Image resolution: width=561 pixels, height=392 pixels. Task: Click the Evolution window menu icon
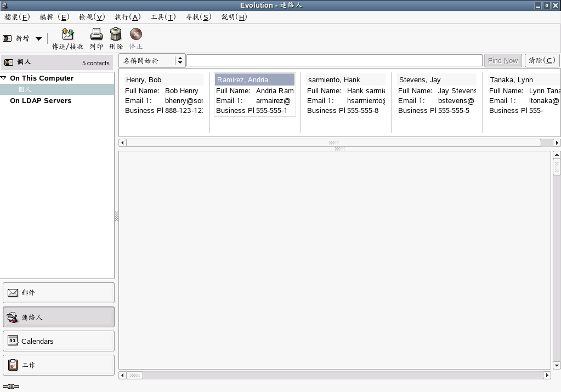(x=4, y=5)
